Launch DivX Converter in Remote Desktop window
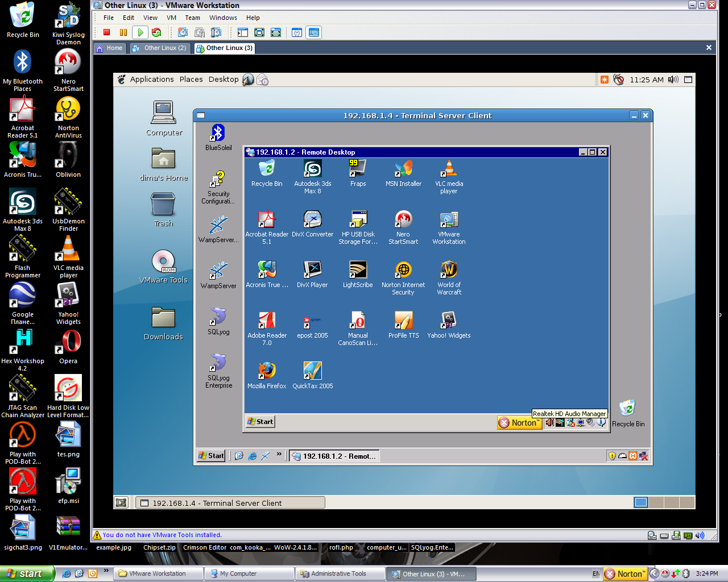Screen dimensions: 728x582 312,223
